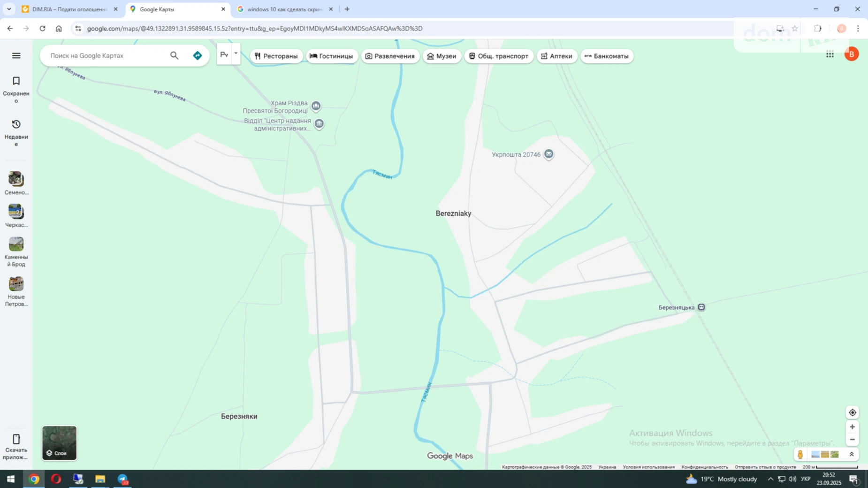Expand the price filter dropdown arrow

click(236, 53)
